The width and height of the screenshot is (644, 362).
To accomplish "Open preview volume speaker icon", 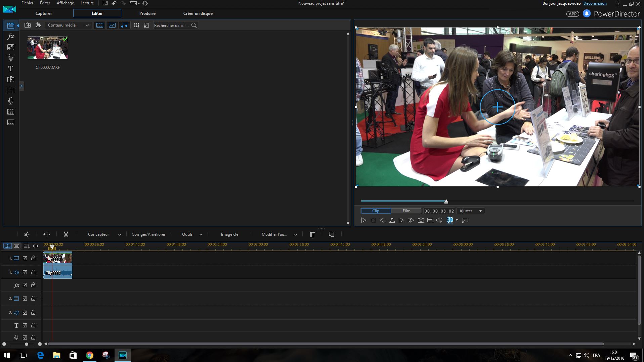I will tap(439, 220).
